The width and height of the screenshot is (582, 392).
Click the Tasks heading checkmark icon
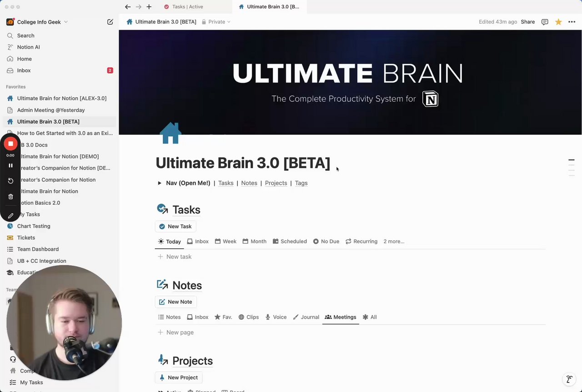[162, 209]
